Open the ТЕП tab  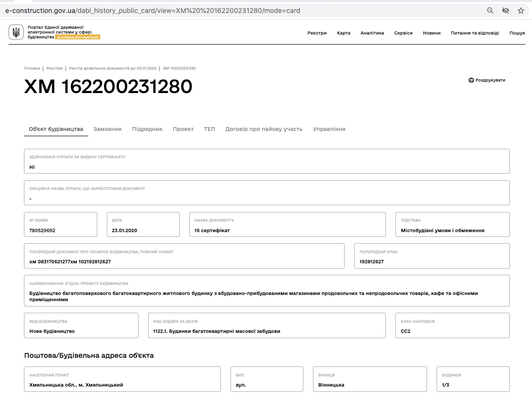[x=209, y=129]
